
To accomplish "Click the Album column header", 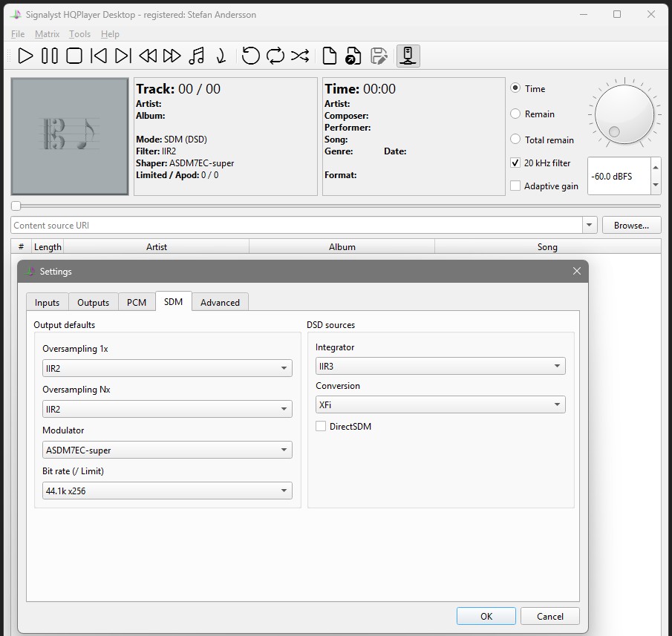I will click(342, 246).
